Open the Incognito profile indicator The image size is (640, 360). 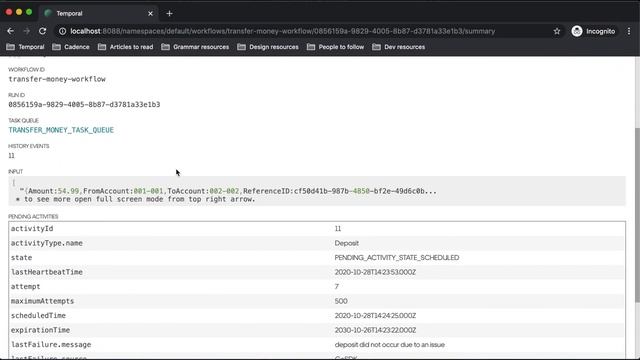(593, 31)
